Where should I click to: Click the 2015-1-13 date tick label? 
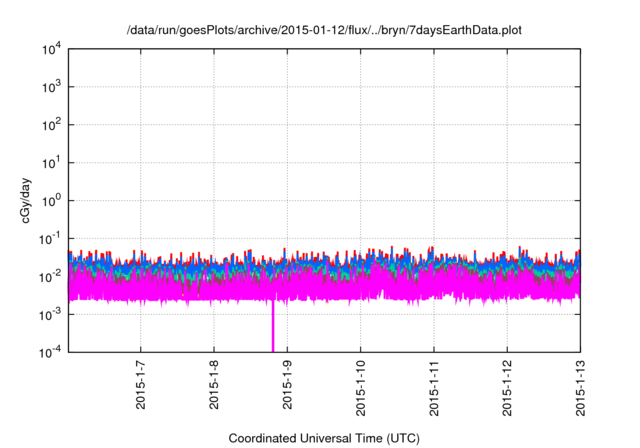[x=580, y=388]
